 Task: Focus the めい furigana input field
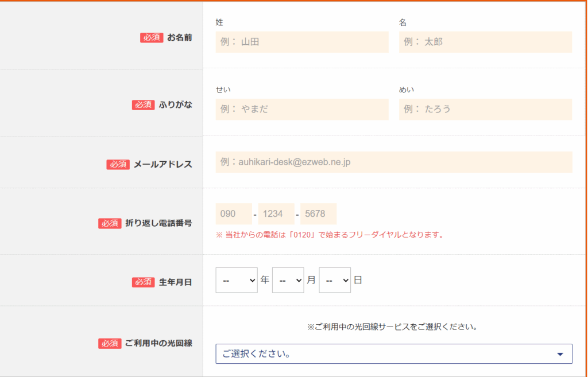click(x=485, y=110)
